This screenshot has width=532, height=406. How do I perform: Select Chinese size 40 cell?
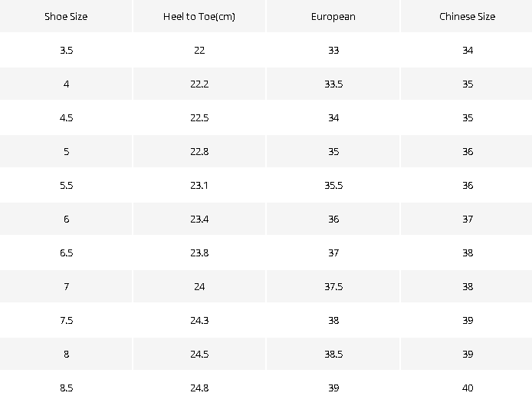point(467,388)
